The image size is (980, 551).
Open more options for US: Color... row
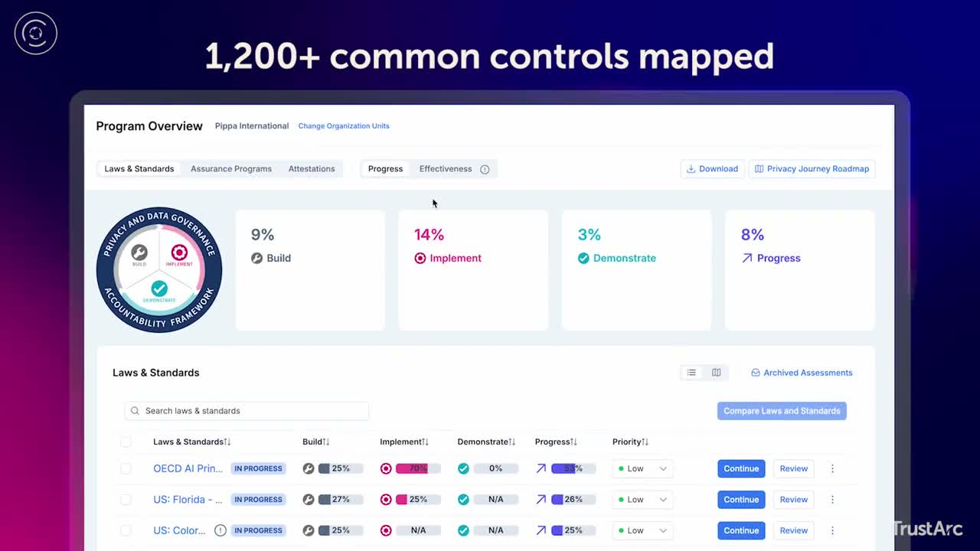tap(832, 530)
